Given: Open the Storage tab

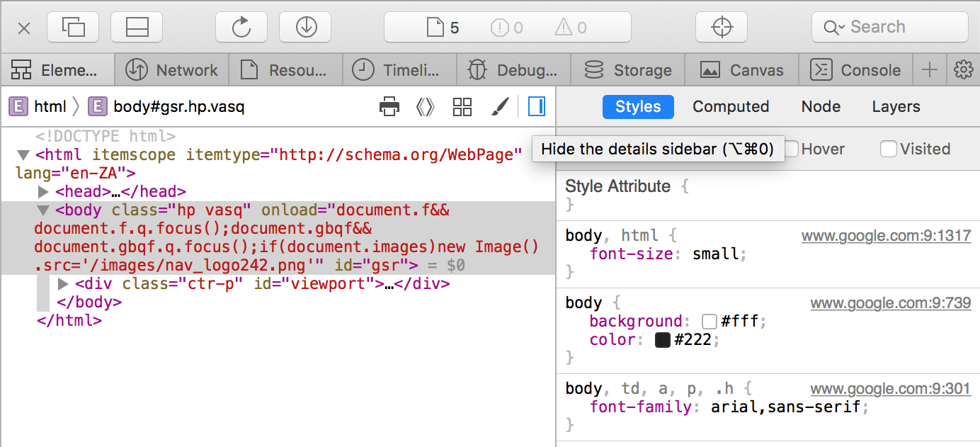Looking at the screenshot, I should 627,70.
